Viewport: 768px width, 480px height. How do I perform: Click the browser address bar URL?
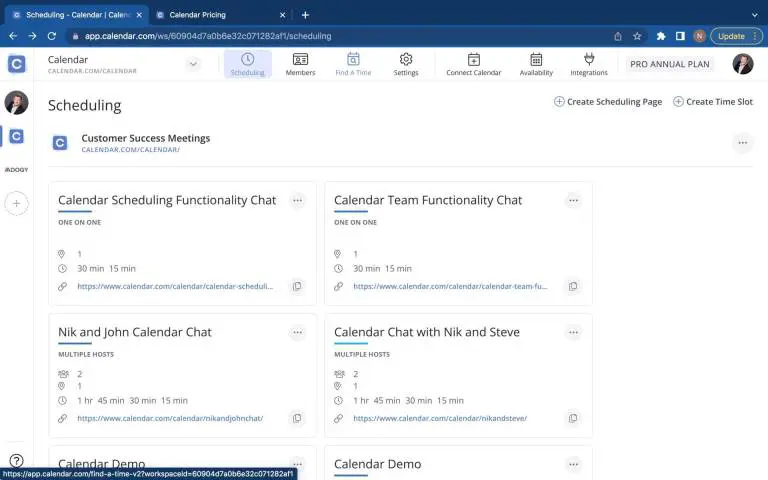coord(208,36)
